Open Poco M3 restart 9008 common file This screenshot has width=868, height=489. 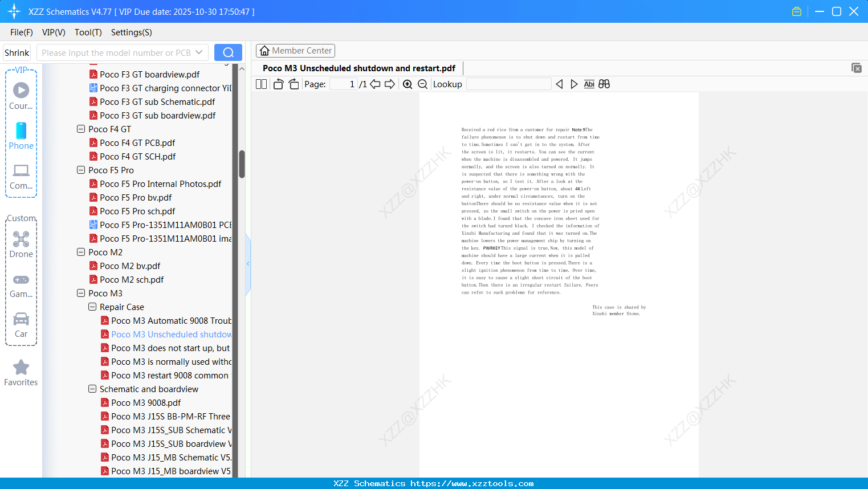coord(165,376)
